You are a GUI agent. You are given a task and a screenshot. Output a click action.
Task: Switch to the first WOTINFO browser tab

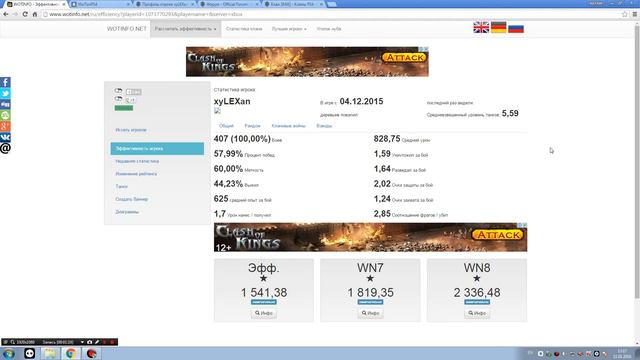tap(36, 4)
